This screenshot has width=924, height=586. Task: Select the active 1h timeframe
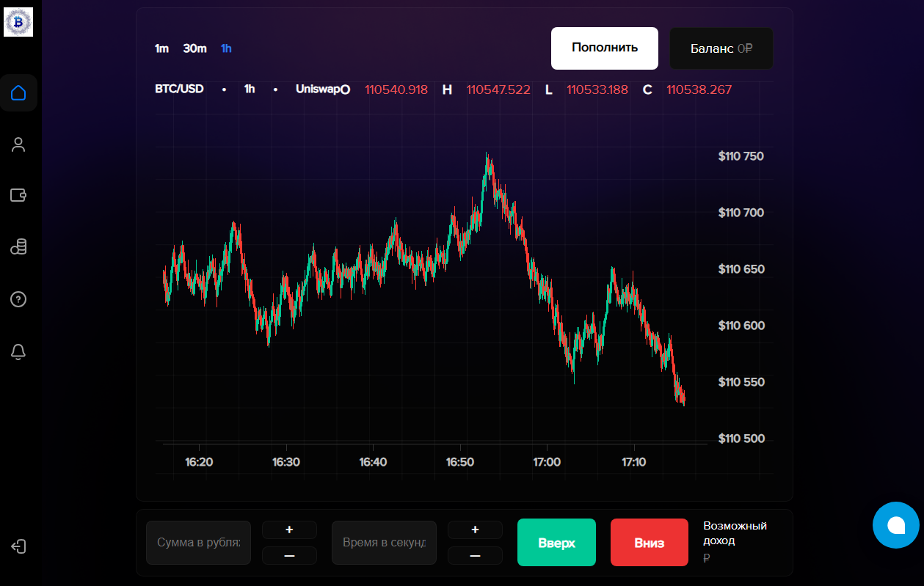click(x=226, y=48)
